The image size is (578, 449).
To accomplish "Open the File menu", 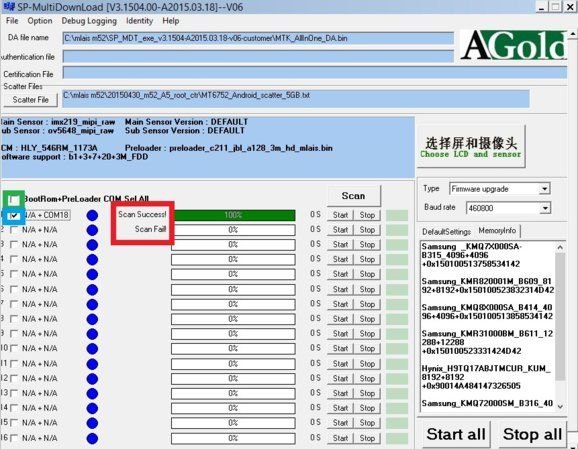I will coord(12,21).
